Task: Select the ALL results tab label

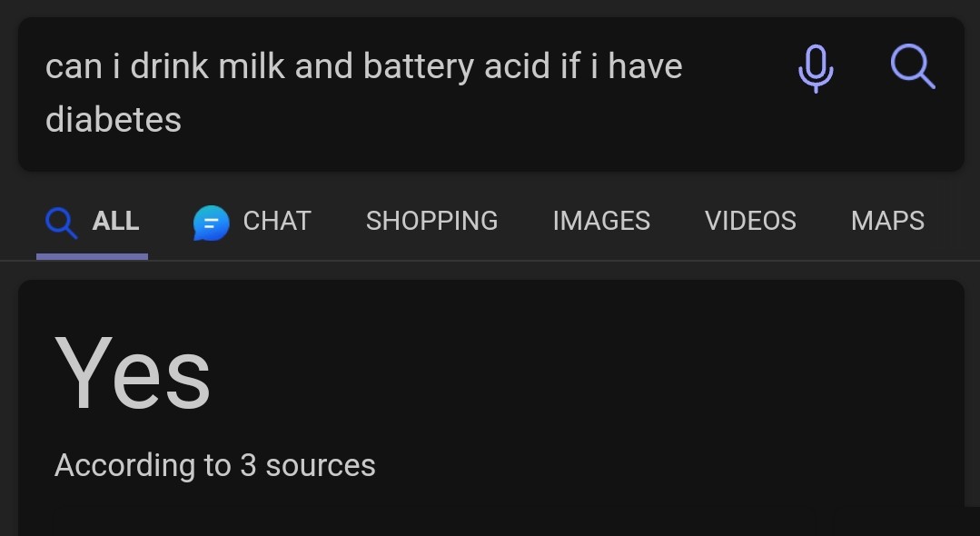Action: point(115,221)
